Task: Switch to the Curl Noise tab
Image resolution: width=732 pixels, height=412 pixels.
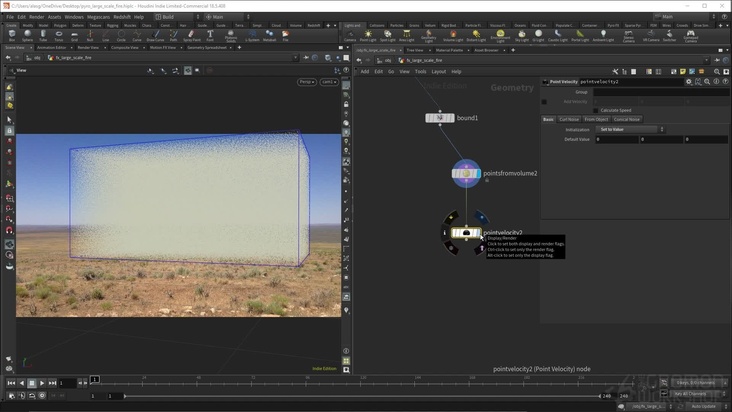Action: (569, 119)
